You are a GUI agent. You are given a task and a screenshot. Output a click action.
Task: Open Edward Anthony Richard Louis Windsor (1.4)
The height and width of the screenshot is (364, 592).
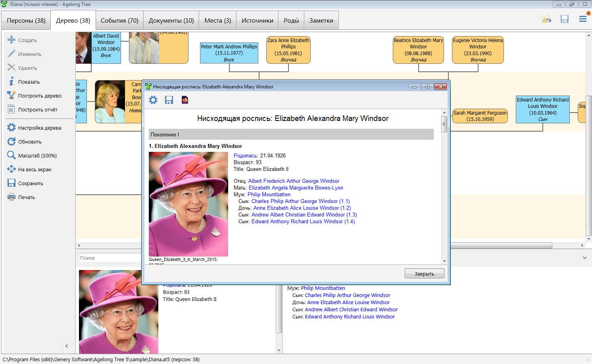(x=303, y=221)
